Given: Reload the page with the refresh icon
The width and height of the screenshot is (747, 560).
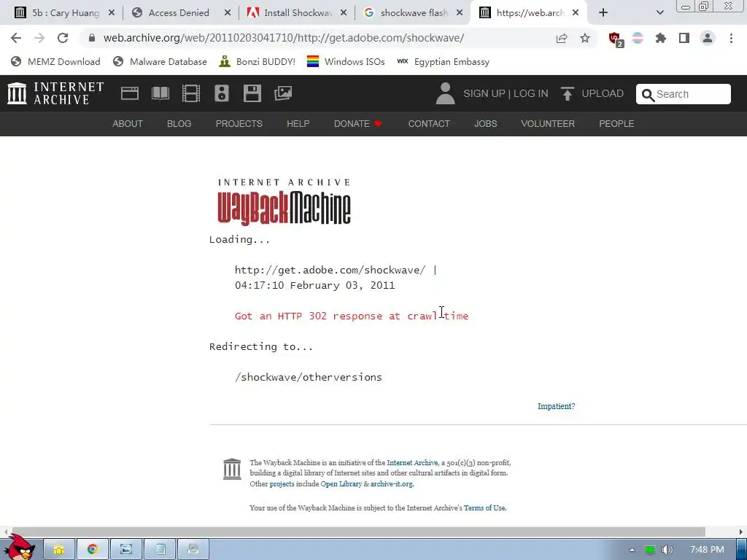Looking at the screenshot, I should coord(63,38).
